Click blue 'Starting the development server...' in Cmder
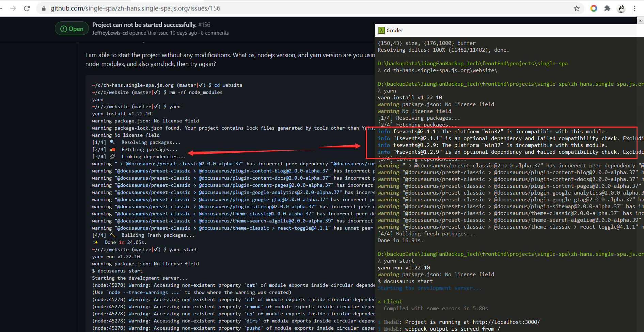The height and width of the screenshot is (332, 644). (x=430, y=288)
